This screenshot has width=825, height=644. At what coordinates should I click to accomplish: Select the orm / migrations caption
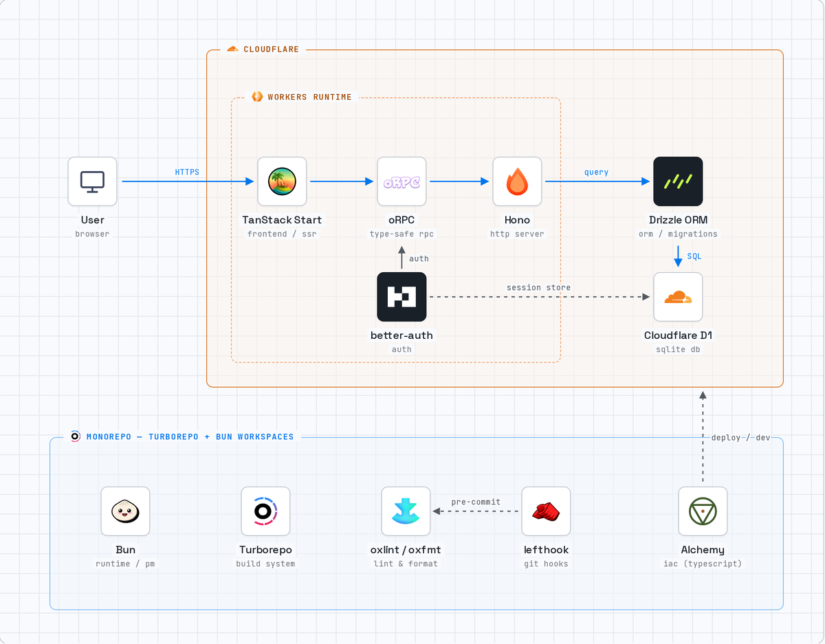point(678,234)
